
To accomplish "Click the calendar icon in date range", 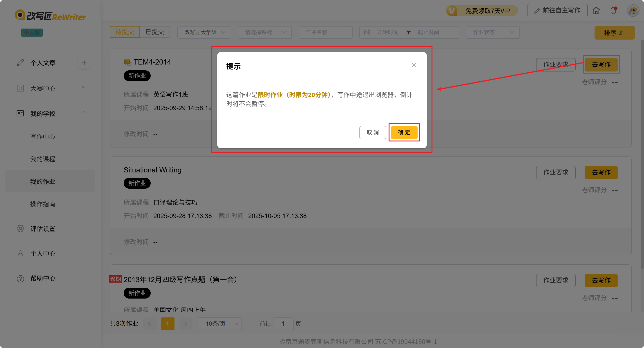I will [367, 33].
